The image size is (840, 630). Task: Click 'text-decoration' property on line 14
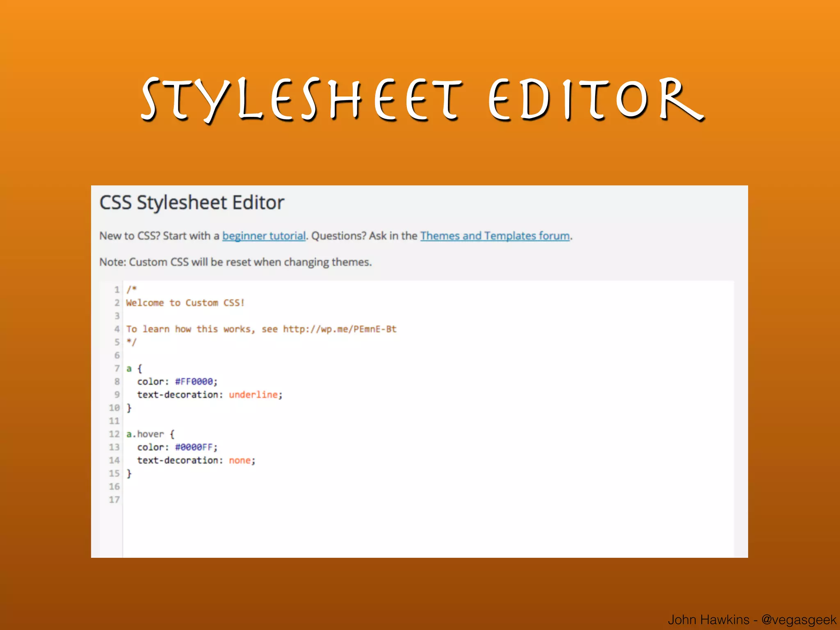coord(178,460)
